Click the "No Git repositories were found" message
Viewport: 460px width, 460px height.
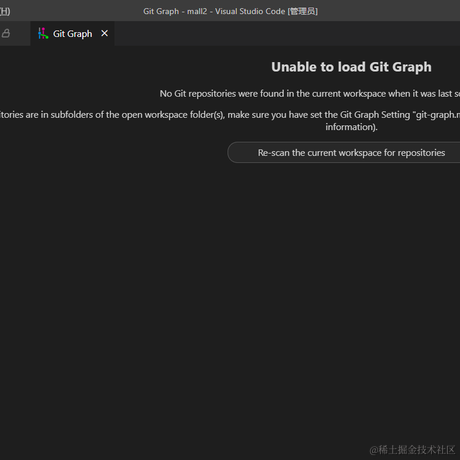coord(310,94)
